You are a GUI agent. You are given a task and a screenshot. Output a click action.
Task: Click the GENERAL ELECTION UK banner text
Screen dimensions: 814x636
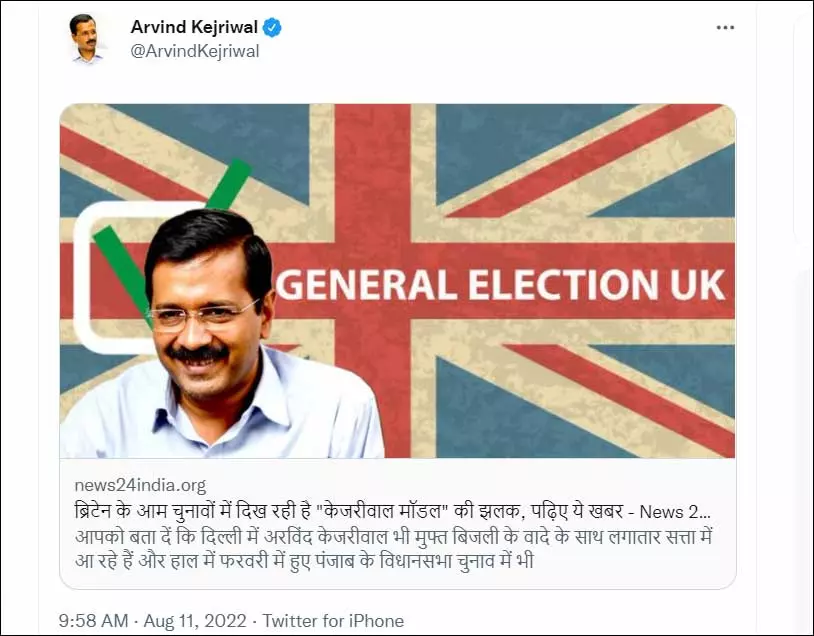pos(500,285)
